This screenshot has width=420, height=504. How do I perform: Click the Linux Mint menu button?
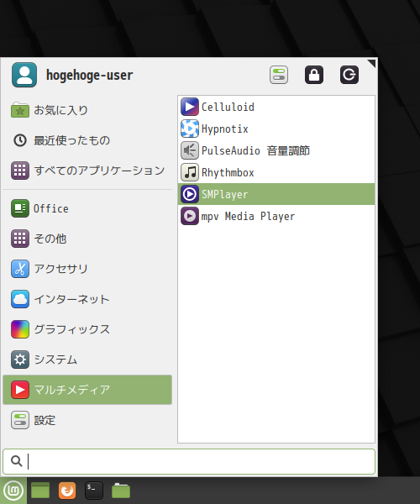coord(13,491)
